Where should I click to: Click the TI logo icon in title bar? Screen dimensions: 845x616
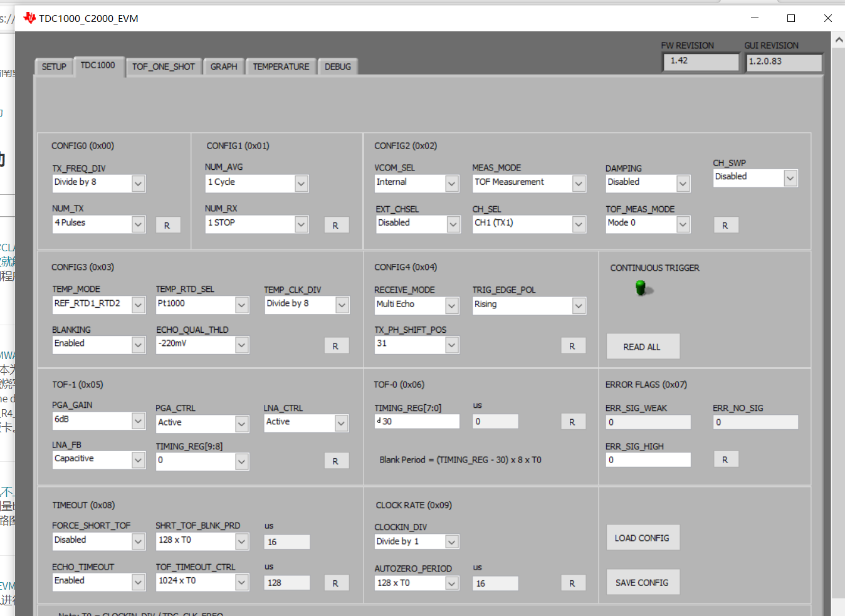[29, 18]
